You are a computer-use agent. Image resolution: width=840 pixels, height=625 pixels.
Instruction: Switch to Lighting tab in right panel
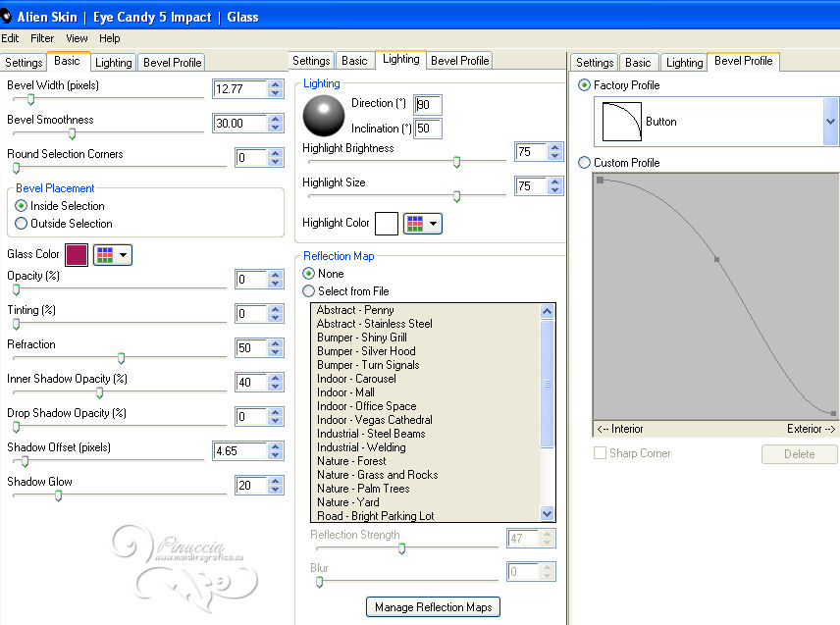(684, 63)
